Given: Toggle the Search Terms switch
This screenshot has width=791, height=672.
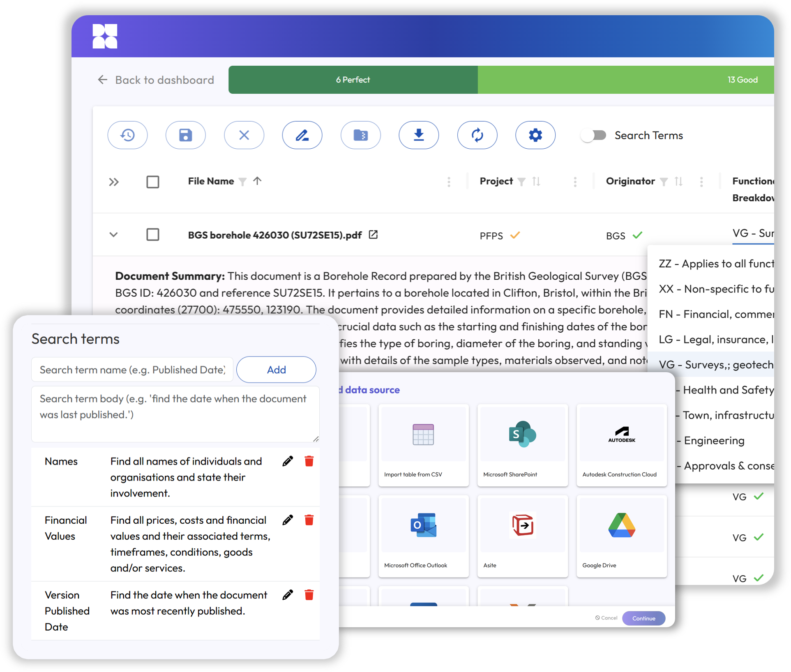Looking at the screenshot, I should point(594,136).
